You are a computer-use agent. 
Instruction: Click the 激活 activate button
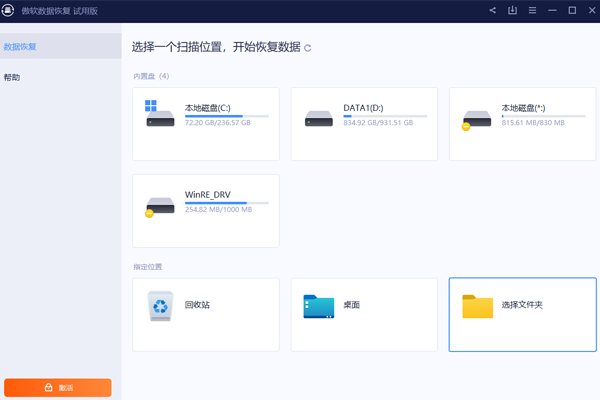(58, 387)
